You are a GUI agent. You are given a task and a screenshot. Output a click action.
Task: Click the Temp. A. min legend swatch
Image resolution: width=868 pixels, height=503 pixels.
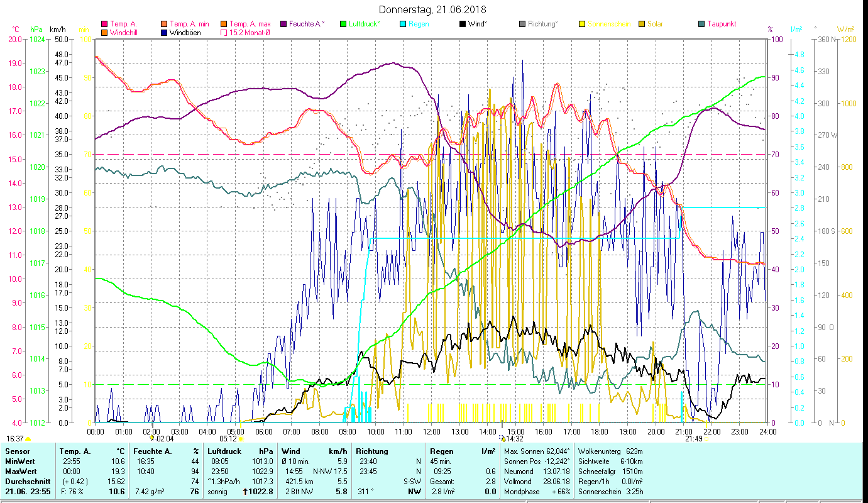(x=165, y=25)
